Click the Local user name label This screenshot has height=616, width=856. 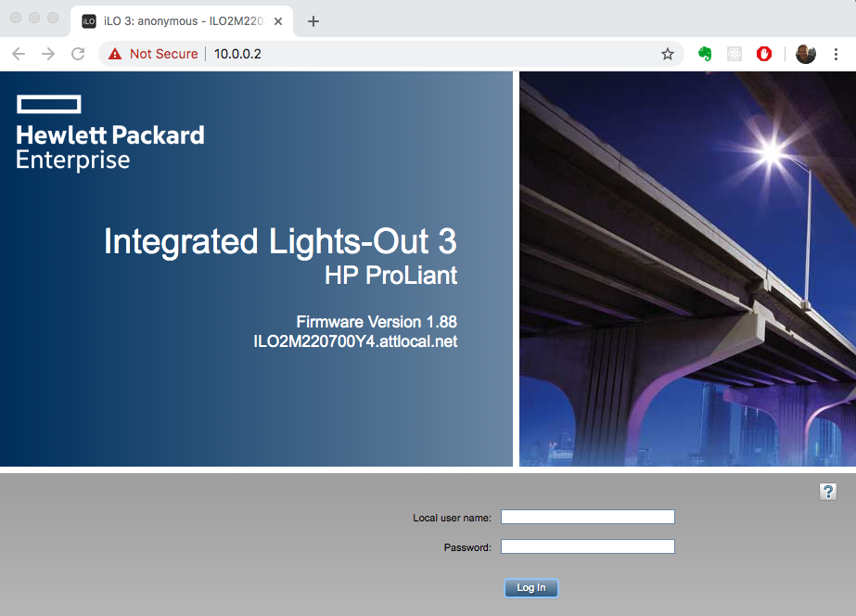452,518
